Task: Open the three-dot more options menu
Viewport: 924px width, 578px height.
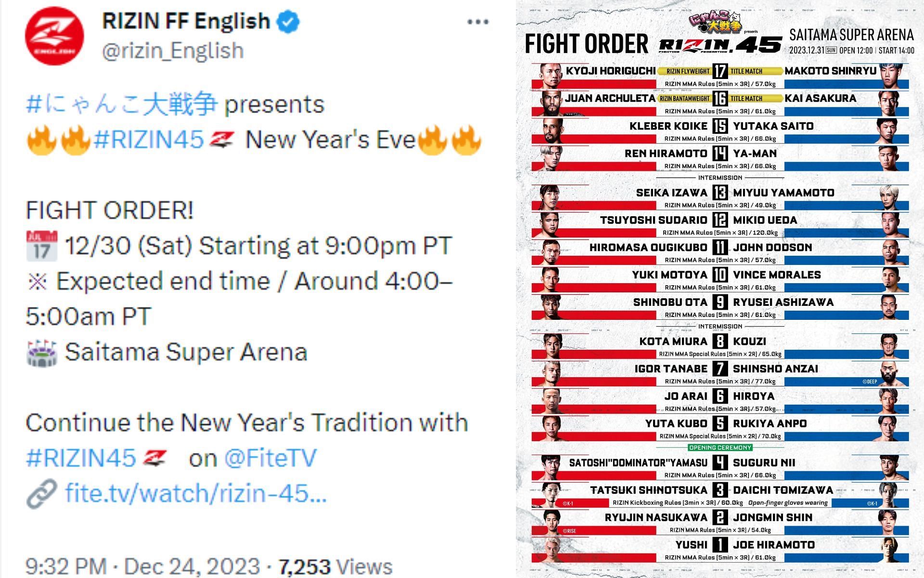Action: (x=477, y=22)
